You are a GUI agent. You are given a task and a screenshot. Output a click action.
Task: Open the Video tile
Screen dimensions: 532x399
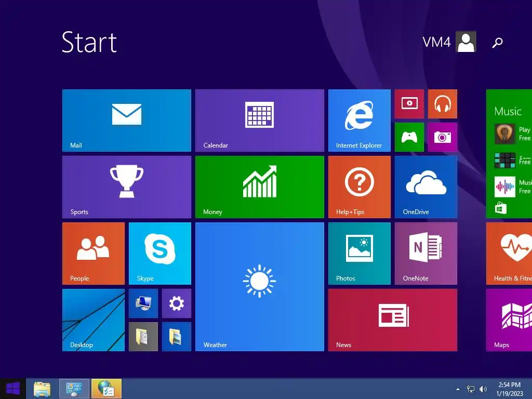click(409, 104)
